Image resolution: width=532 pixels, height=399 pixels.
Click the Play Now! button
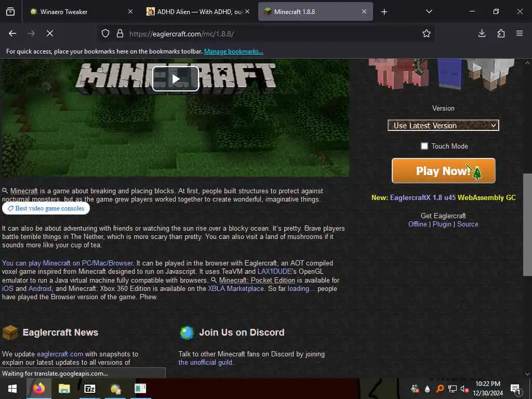[444, 170]
